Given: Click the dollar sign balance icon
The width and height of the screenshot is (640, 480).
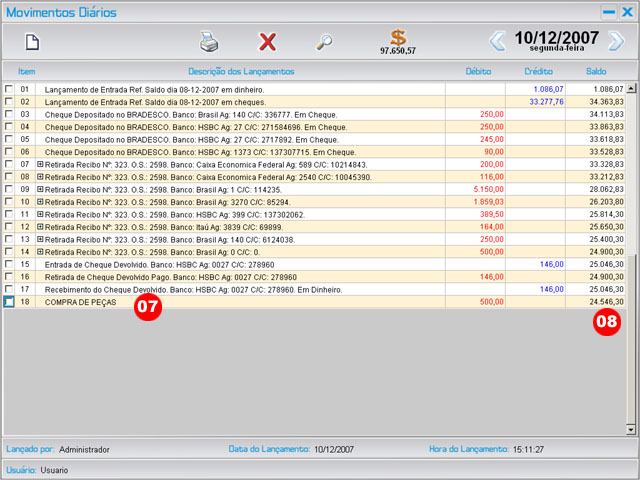Looking at the screenshot, I should [398, 37].
